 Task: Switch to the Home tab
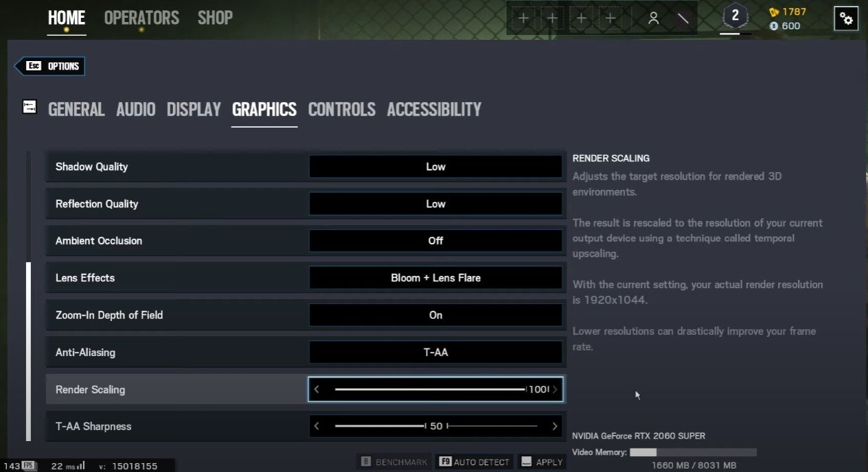pyautogui.click(x=67, y=18)
